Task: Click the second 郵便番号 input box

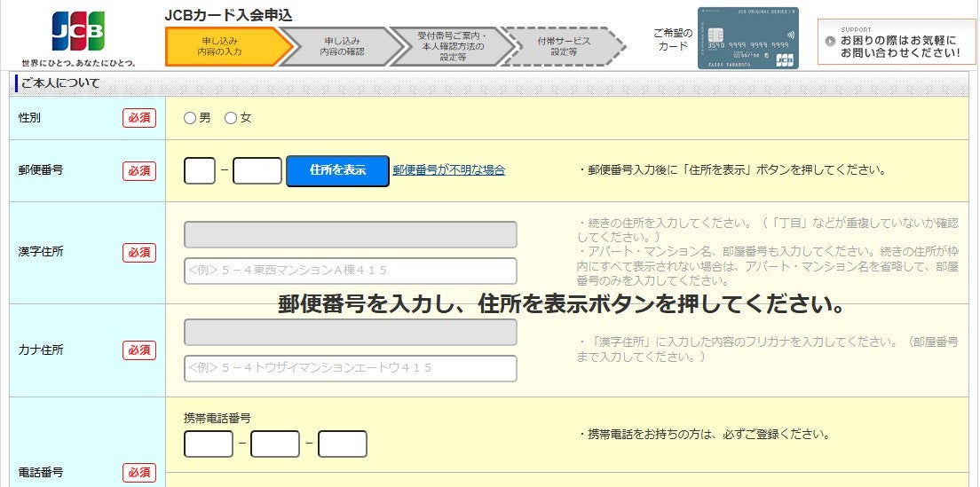Action: tap(257, 170)
